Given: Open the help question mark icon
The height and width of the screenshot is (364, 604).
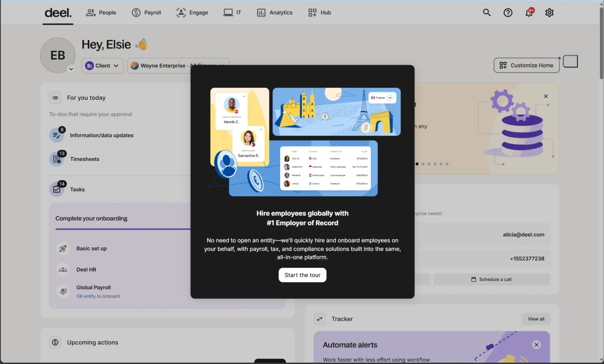Looking at the screenshot, I should [508, 13].
